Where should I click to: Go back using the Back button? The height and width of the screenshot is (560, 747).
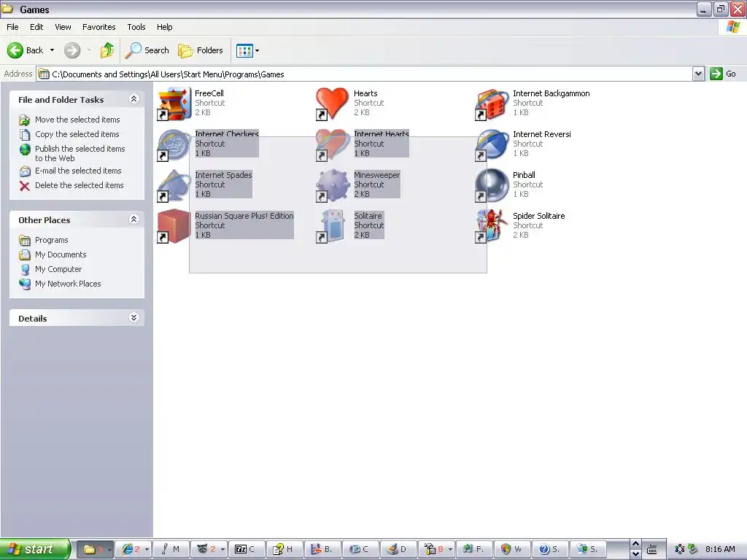[26, 50]
